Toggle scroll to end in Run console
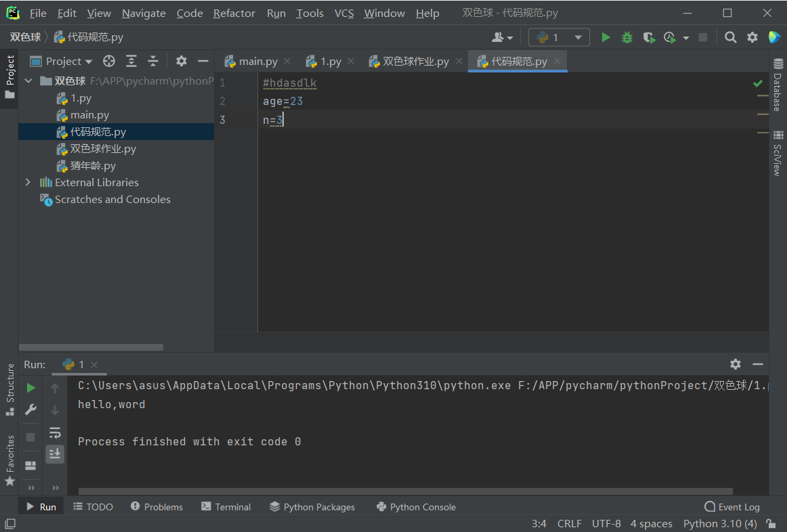787x532 pixels. [55, 453]
